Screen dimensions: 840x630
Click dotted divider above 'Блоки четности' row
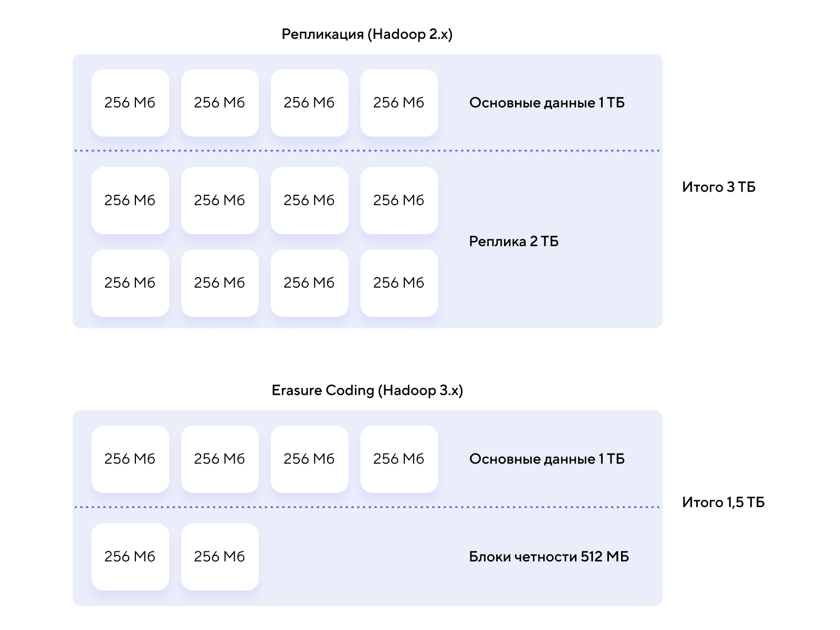pos(367,507)
